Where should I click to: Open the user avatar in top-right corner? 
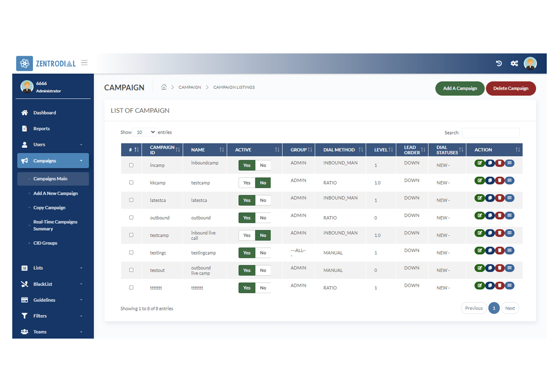pos(530,64)
